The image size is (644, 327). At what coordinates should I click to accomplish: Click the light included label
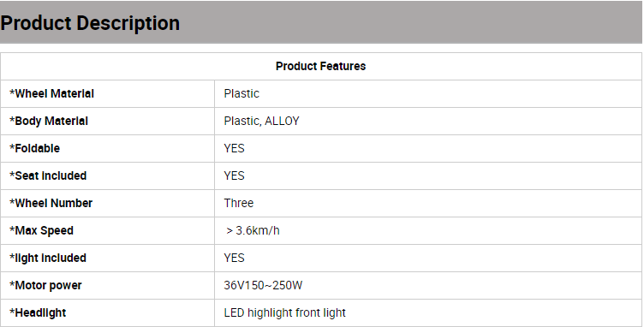coord(48,258)
